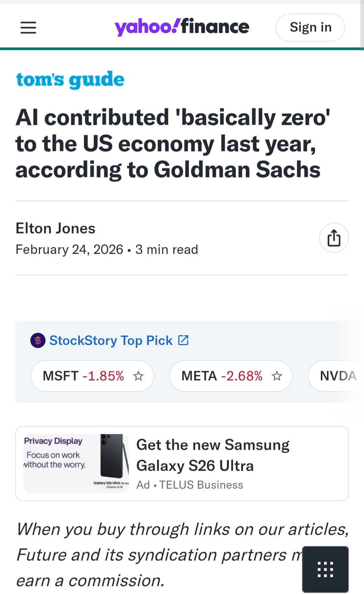Open the floating grid apps button
Screen dimensions: 364x594
coord(325,569)
